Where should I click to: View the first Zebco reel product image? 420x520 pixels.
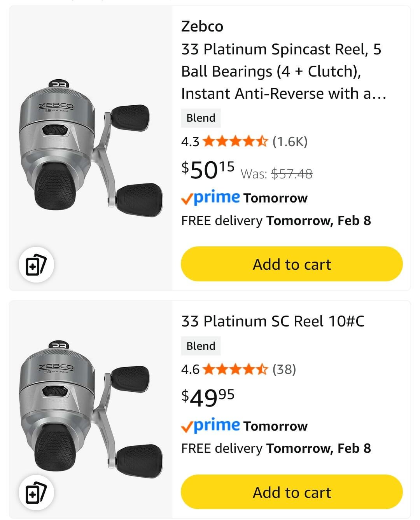pos(90,148)
